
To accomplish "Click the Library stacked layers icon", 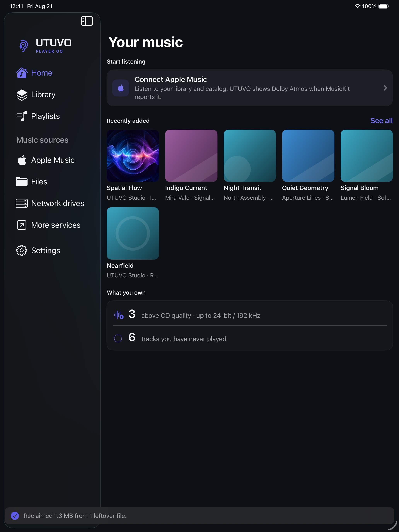I will [x=22, y=95].
